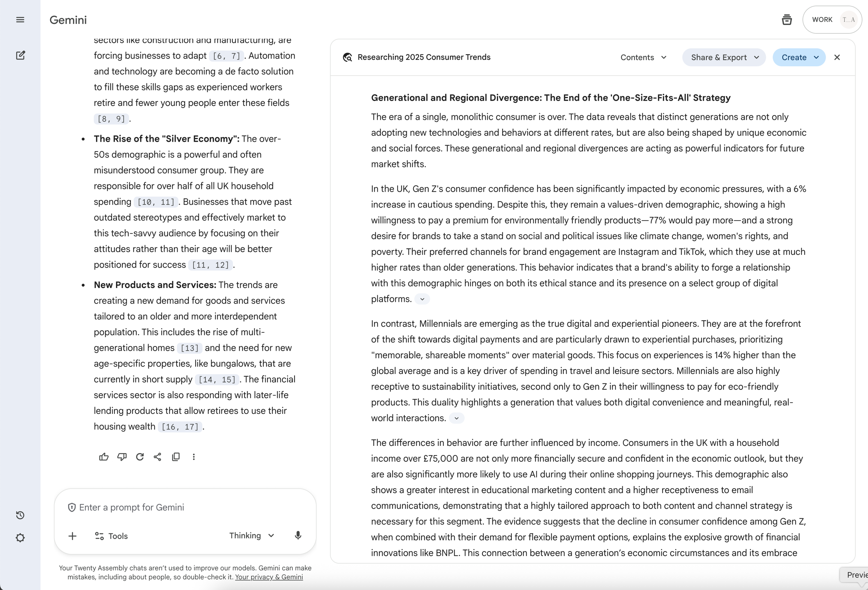
Task: Open the activity history icon in sidebar
Action: pyautogui.click(x=20, y=515)
